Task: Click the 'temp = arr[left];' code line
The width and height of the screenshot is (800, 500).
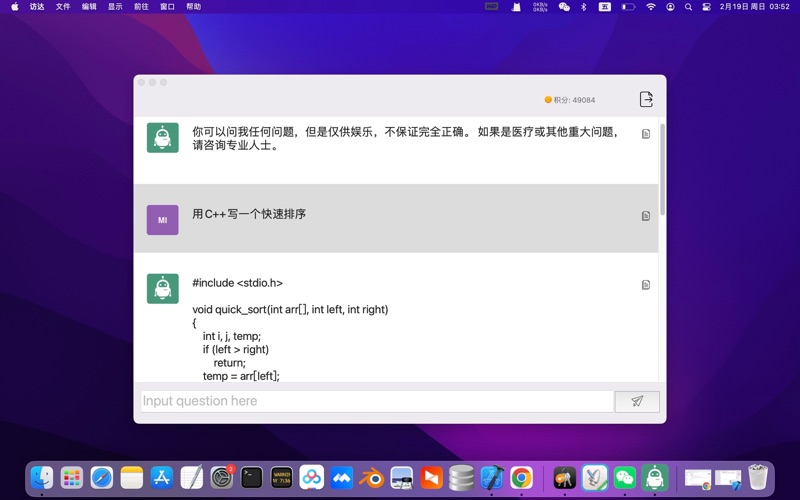Action: (241, 376)
